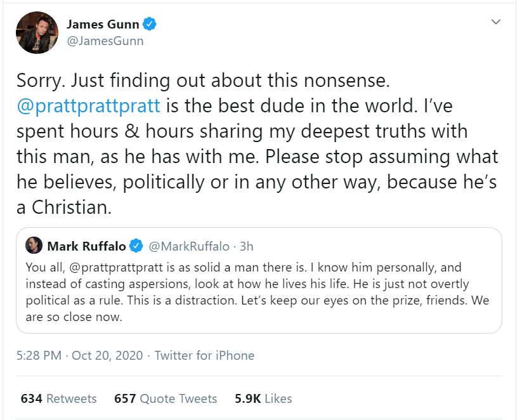The height and width of the screenshot is (420, 522).
Task: Open @prattprattpratt mention in main tweet
Action: (x=88, y=105)
